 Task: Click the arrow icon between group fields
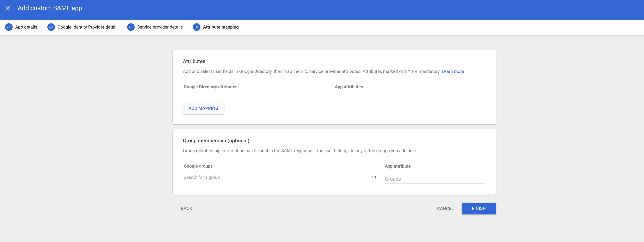coord(374,177)
